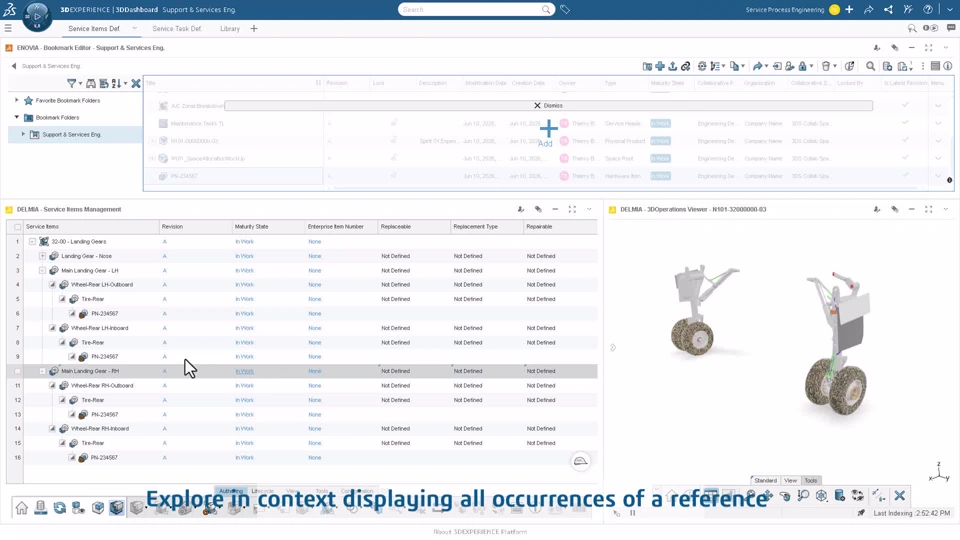Click the refresh arrows icon in service items toolbar
This screenshot has height=540, width=960.
pyautogui.click(x=59, y=508)
